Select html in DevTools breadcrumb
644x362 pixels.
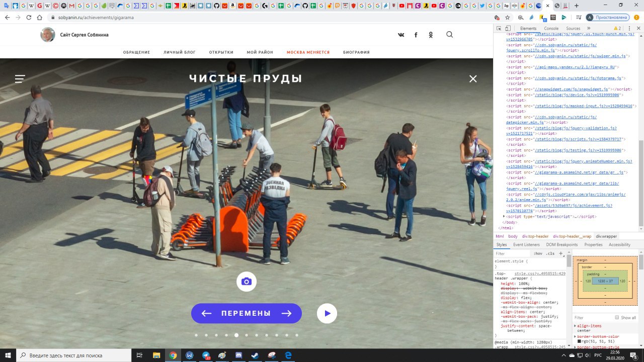tap(500, 236)
